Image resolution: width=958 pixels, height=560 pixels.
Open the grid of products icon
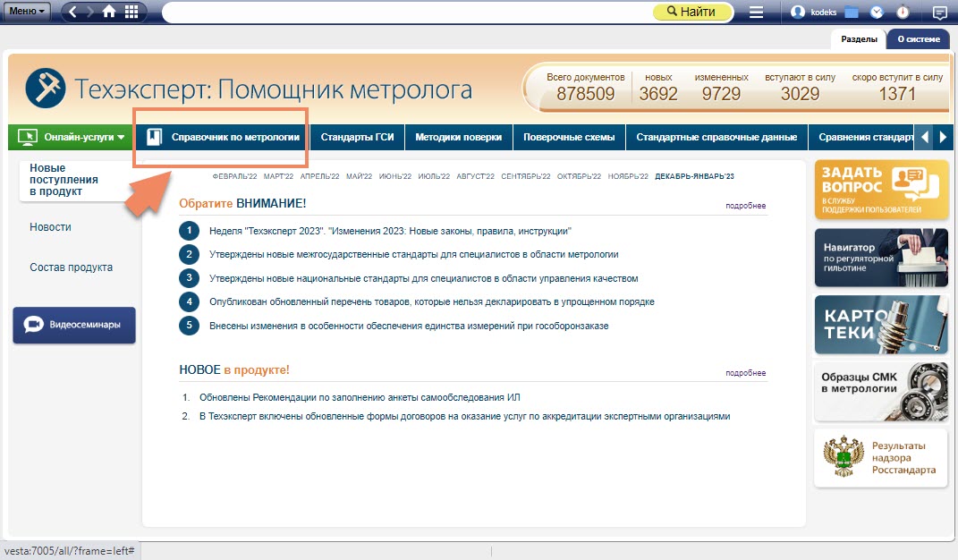[x=131, y=12]
